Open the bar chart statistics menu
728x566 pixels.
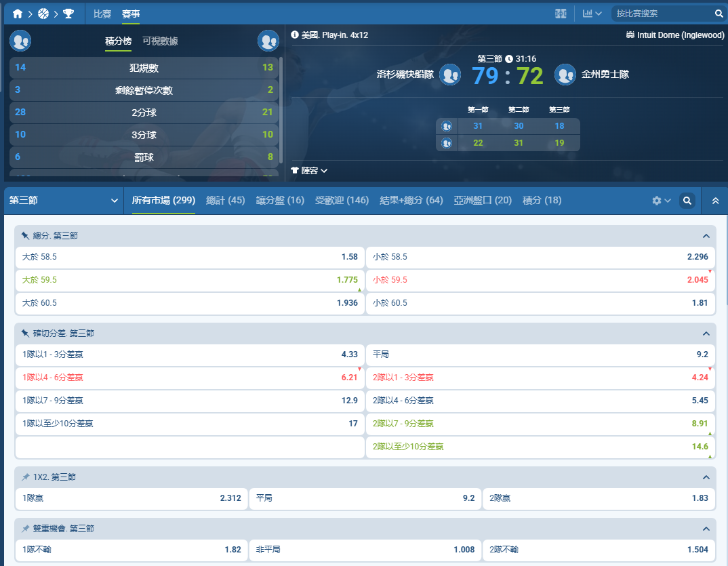tap(592, 14)
